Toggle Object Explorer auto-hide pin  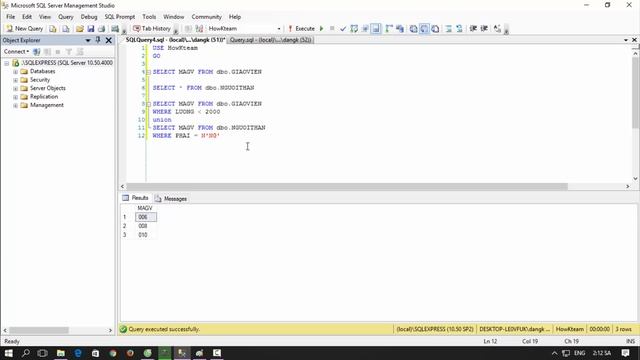[x=98, y=40]
